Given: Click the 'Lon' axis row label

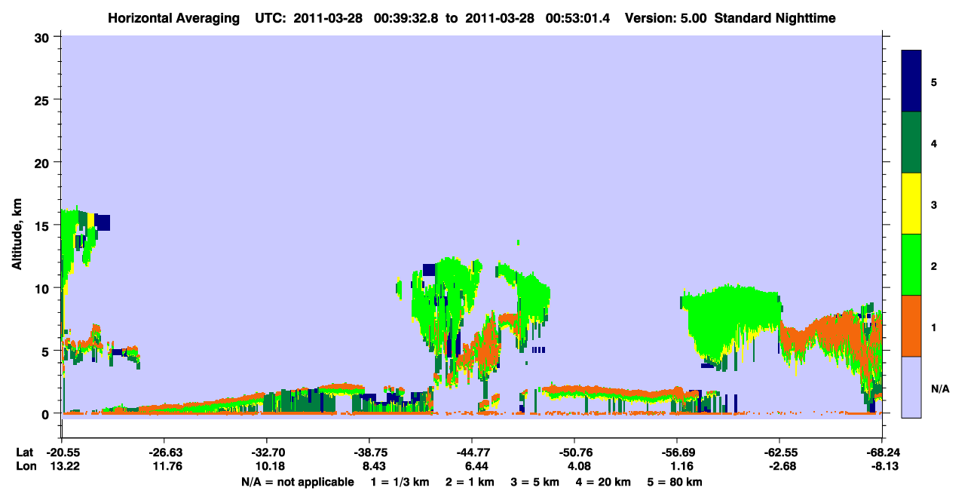Looking at the screenshot, I should (x=25, y=466).
